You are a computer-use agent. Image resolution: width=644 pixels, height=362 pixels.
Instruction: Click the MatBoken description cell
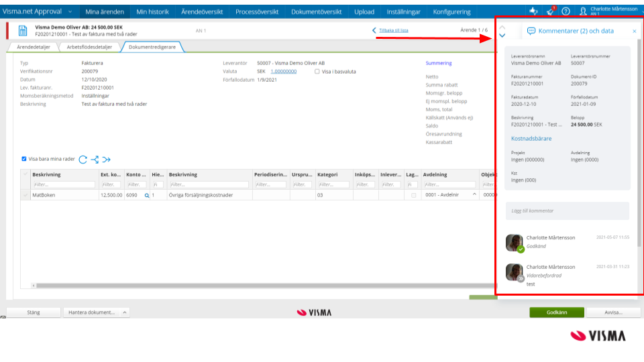[x=64, y=195]
